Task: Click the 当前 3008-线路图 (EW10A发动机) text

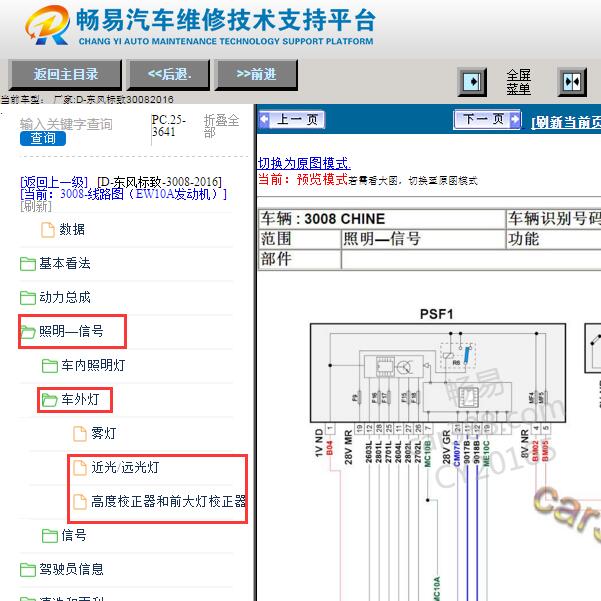Action: pos(123,194)
